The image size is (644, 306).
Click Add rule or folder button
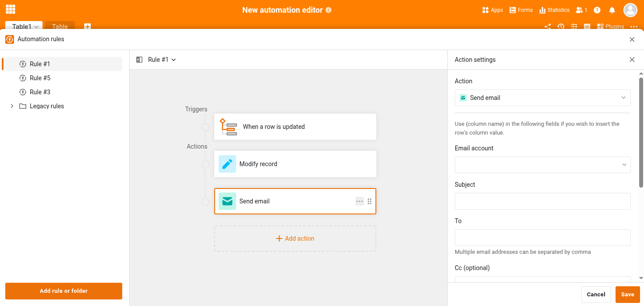coord(64,291)
